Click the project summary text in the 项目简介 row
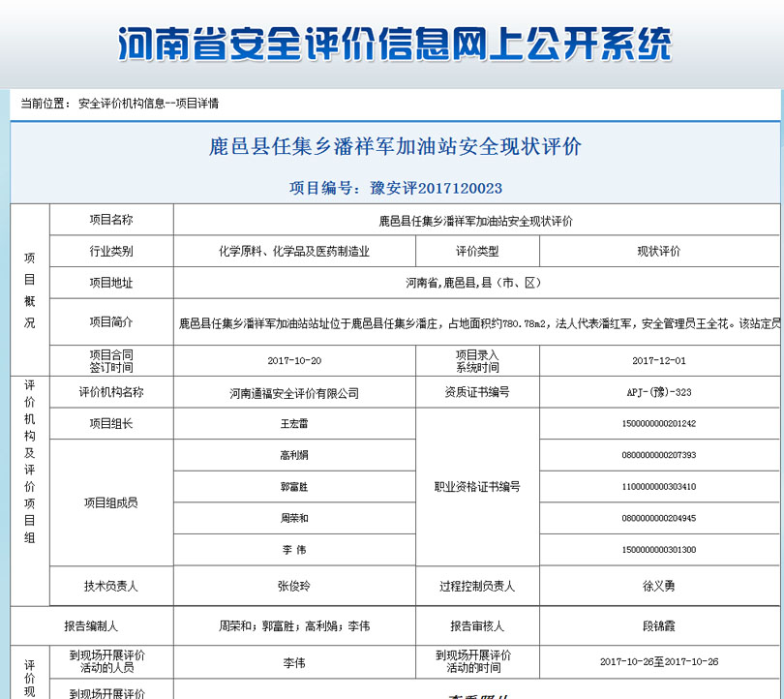 click(479, 324)
